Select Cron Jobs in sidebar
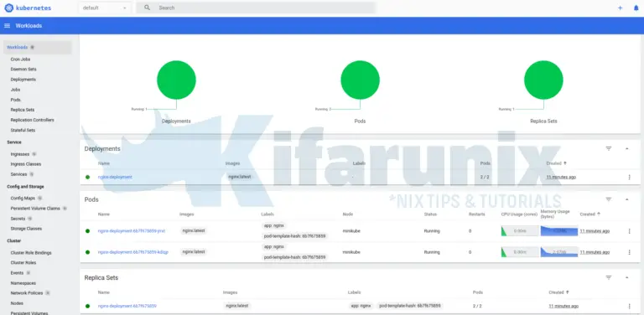Viewport: 644px width, 315px height. 20,59
